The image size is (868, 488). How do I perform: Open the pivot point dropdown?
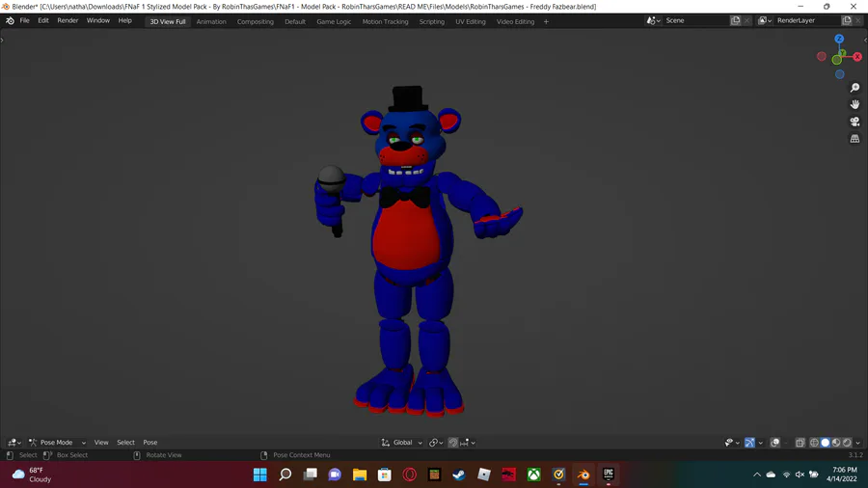coord(436,443)
